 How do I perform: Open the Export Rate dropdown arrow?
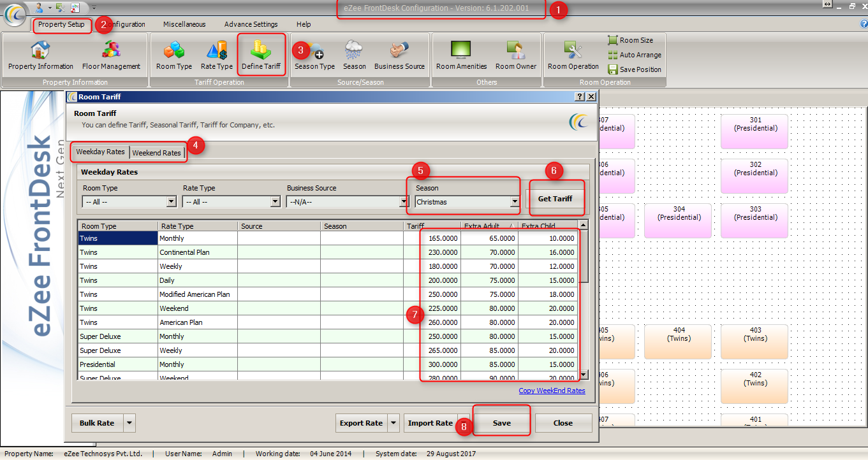[x=394, y=423]
